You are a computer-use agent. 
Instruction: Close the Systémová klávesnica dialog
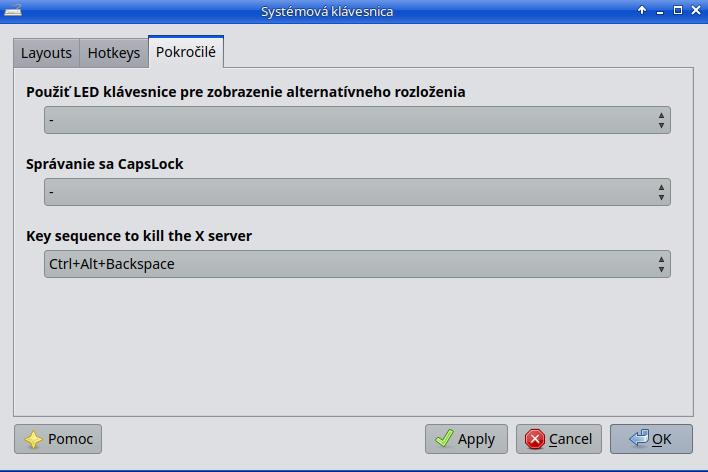(695, 11)
